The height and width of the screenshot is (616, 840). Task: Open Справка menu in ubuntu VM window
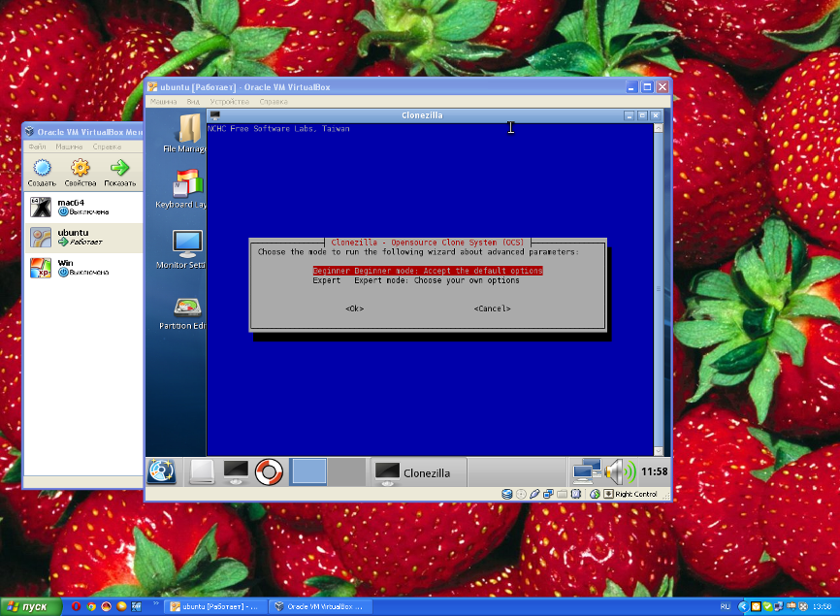coord(274,101)
